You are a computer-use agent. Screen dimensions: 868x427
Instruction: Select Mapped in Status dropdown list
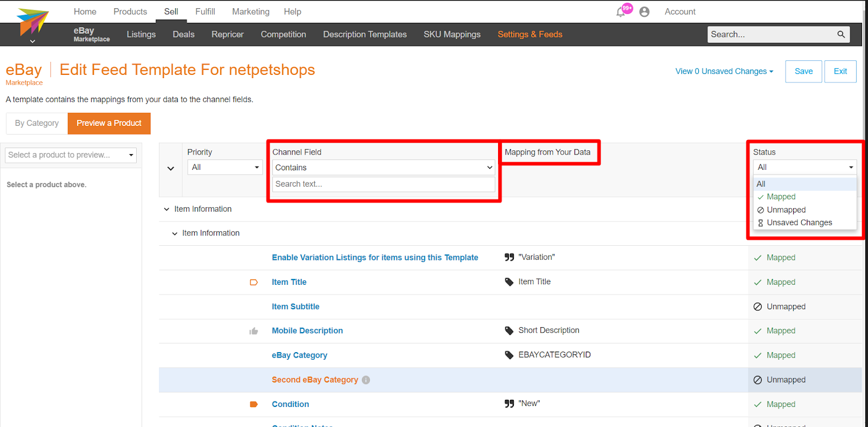click(x=805, y=197)
